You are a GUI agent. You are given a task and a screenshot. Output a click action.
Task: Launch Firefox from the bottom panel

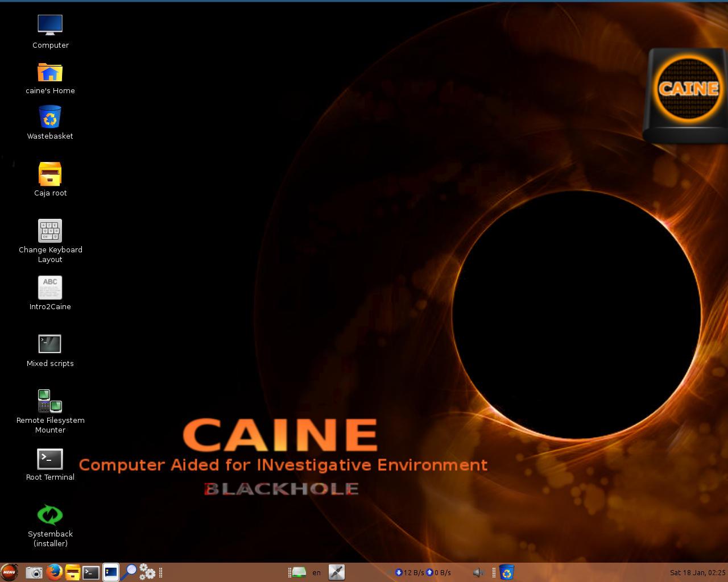(x=54, y=572)
